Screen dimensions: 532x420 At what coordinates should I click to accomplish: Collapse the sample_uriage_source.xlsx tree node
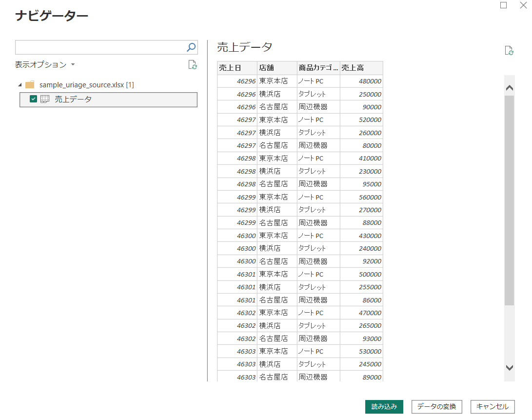click(20, 85)
